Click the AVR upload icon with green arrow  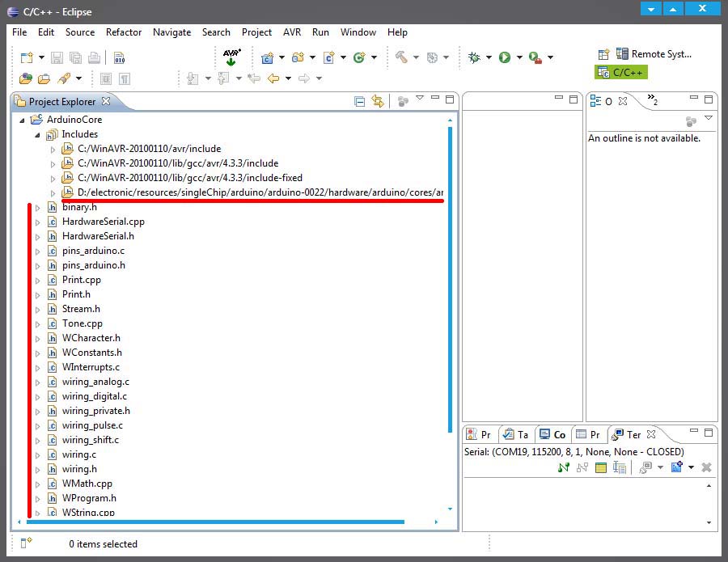click(231, 57)
